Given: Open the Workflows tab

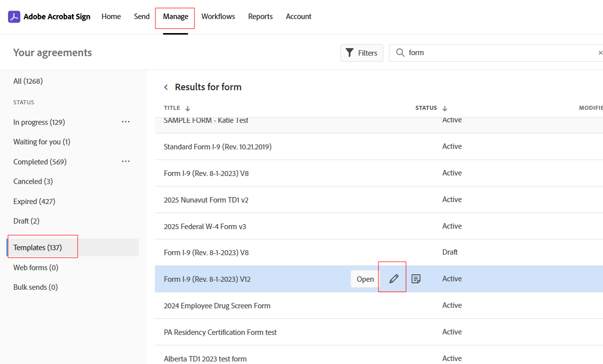Looking at the screenshot, I should pos(218,17).
